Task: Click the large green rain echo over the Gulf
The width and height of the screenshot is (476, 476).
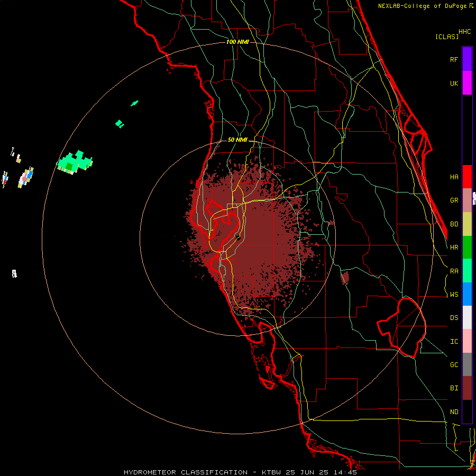Action: [x=74, y=162]
